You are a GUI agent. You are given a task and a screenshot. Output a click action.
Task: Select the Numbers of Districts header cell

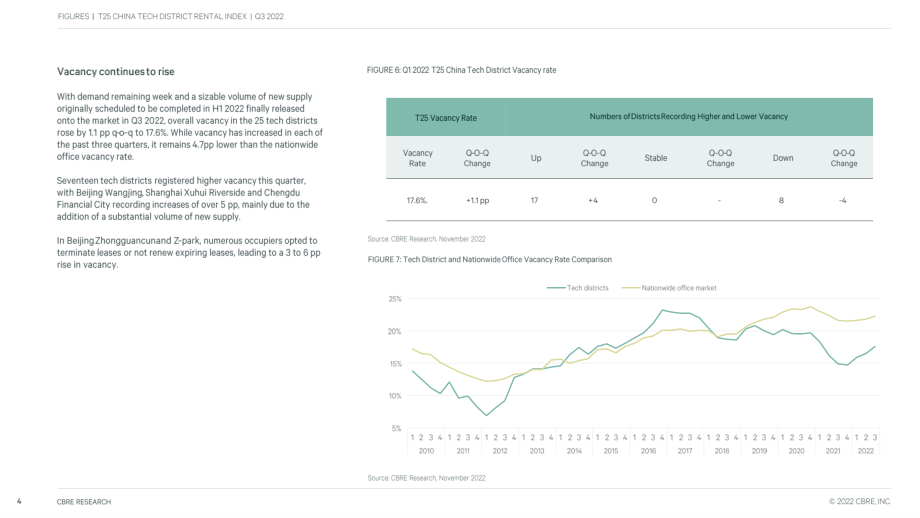689,117
